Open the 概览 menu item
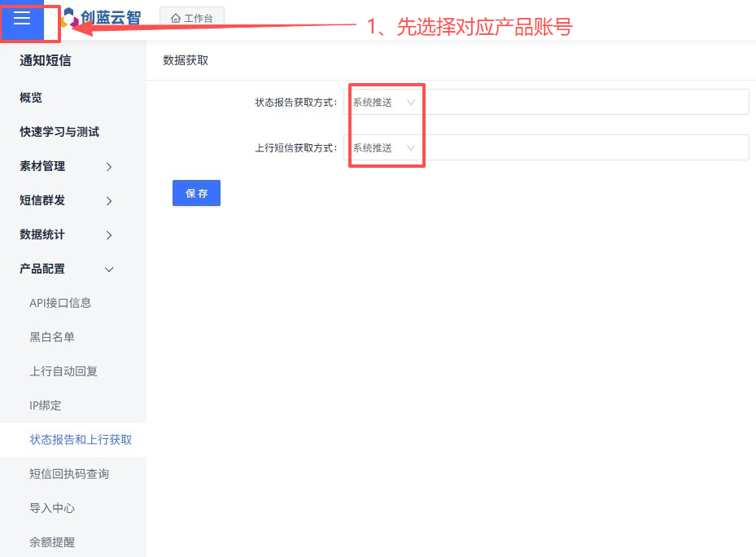Image resolution: width=756 pixels, height=557 pixels. coord(31,98)
